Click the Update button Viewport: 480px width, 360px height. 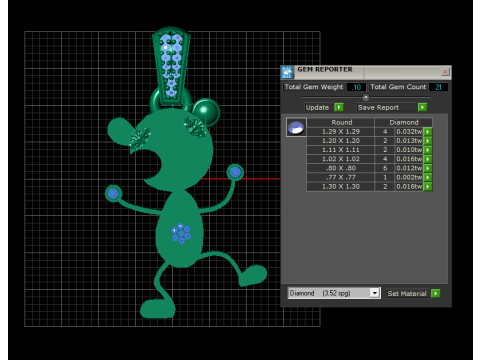tap(317, 107)
